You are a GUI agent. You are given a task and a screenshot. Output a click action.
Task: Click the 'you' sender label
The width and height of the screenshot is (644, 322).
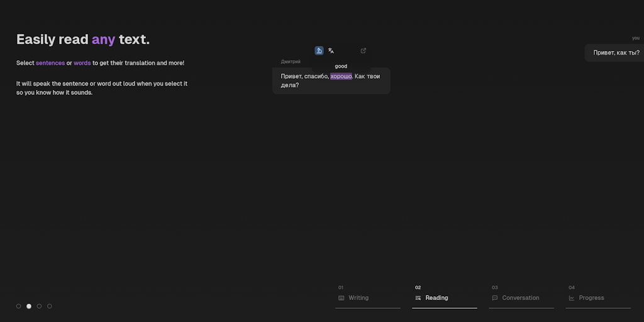pos(636,38)
